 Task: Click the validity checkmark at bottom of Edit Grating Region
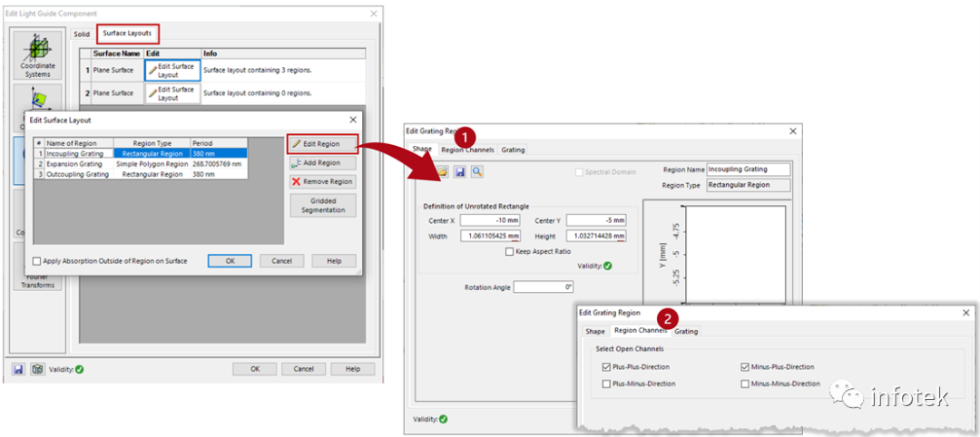tap(443, 419)
